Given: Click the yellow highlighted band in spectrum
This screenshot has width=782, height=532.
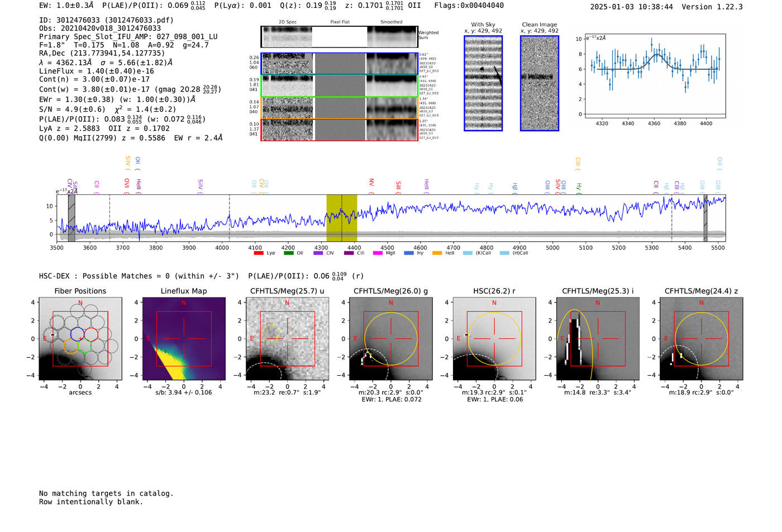Looking at the screenshot, I should point(342,218).
